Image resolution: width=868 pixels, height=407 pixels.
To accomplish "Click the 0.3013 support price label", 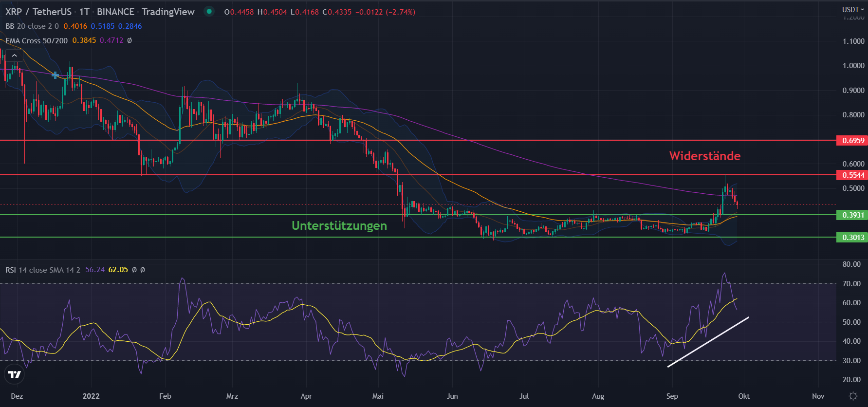I will pos(851,238).
